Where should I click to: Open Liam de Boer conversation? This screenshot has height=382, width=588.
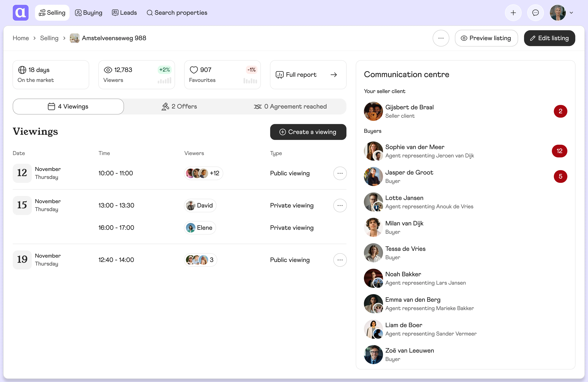point(465,329)
